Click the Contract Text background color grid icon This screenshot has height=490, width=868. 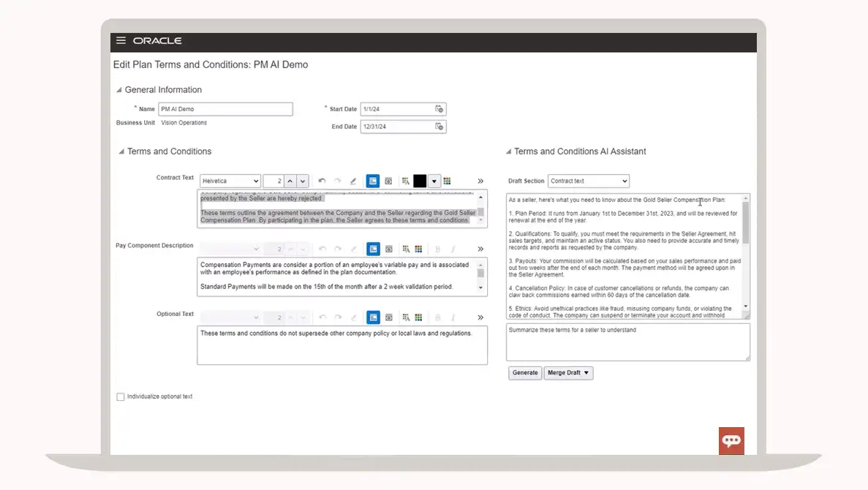pyautogui.click(x=447, y=181)
